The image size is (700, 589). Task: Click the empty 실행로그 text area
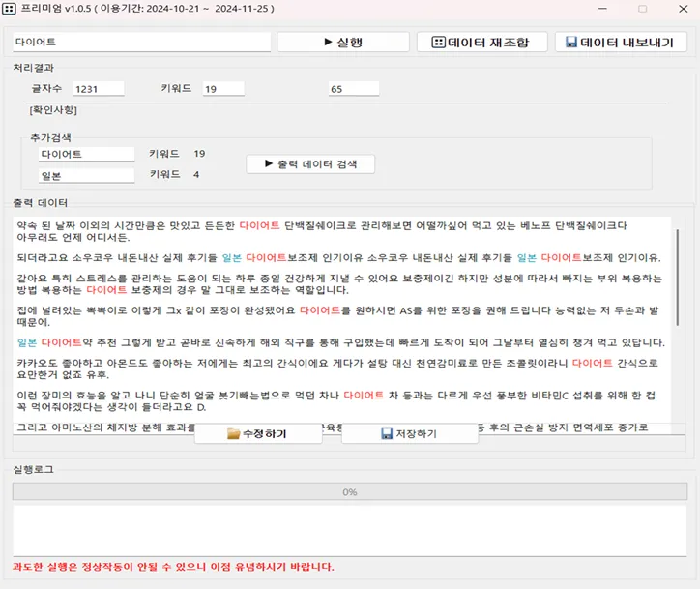[350, 531]
